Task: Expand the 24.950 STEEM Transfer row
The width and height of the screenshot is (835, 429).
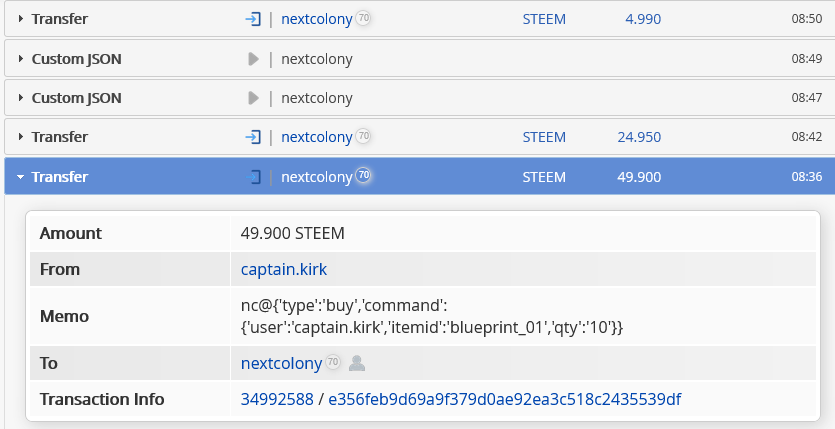Action: tap(21, 137)
